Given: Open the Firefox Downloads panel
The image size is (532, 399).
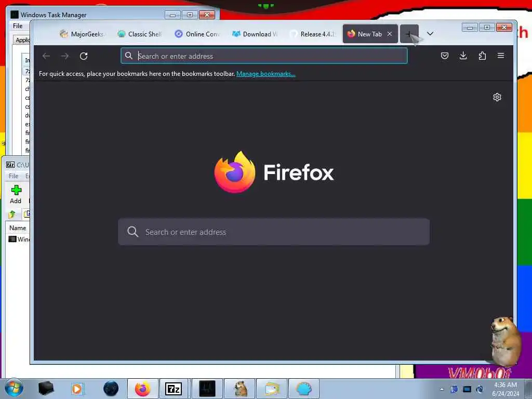Looking at the screenshot, I should [x=463, y=56].
